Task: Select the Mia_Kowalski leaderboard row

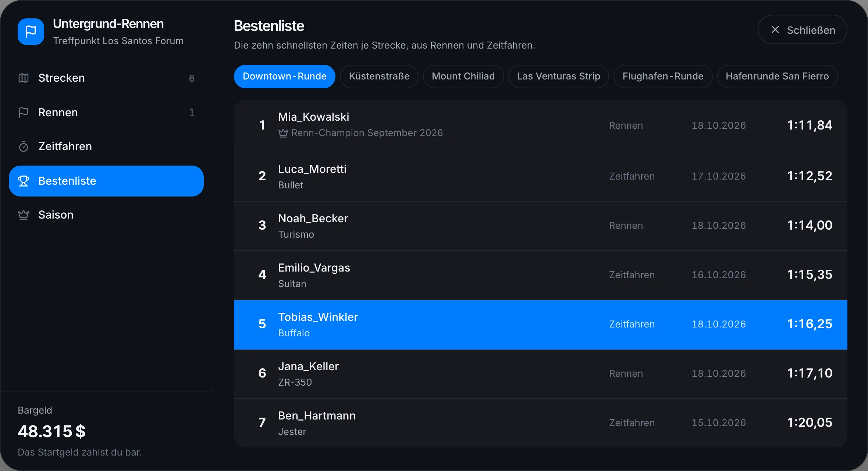Action: 541,126
